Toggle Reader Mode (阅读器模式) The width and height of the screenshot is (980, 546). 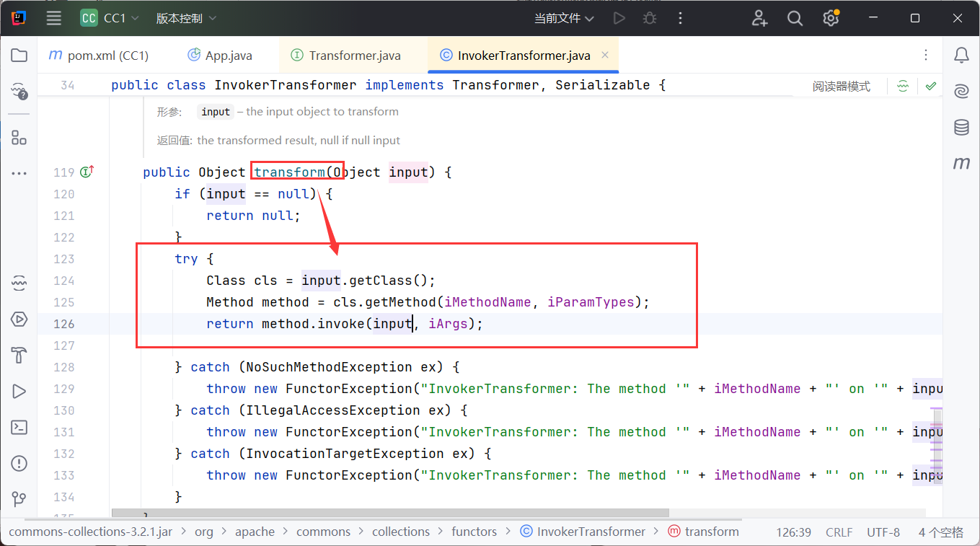tap(841, 87)
